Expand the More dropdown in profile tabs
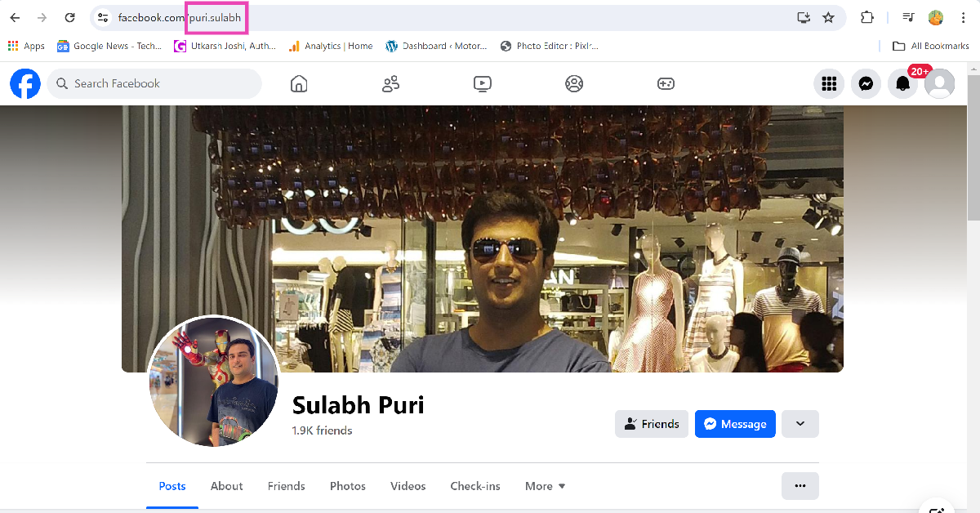The width and height of the screenshot is (980, 513). [545, 486]
